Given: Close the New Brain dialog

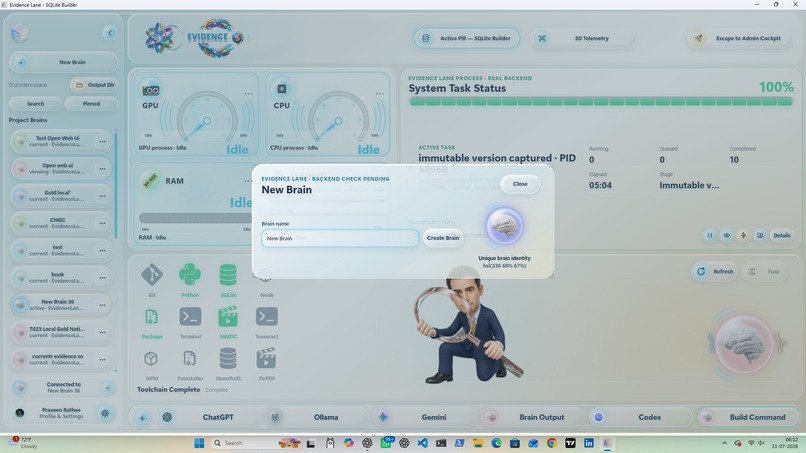Looking at the screenshot, I should pyautogui.click(x=520, y=184).
